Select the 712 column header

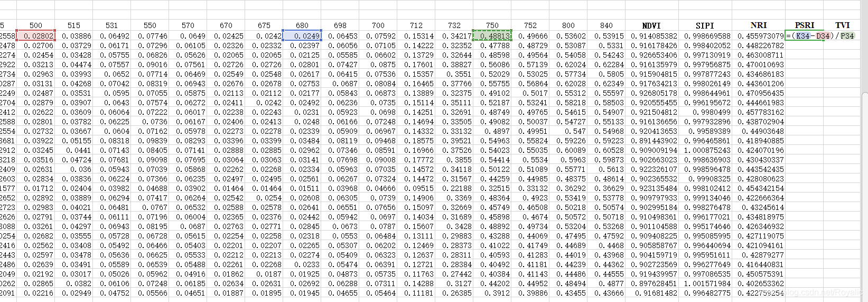[x=416, y=25]
